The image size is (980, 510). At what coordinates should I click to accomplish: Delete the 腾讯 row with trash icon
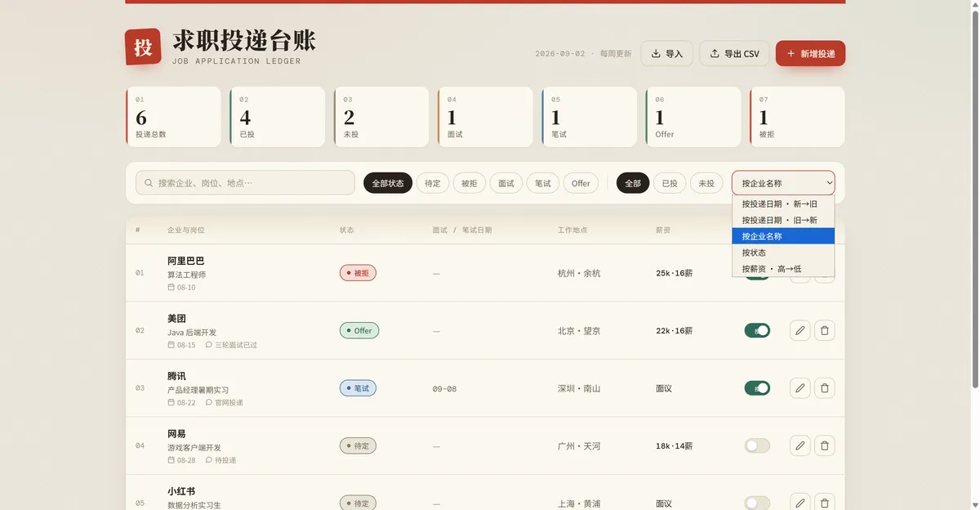pos(825,388)
